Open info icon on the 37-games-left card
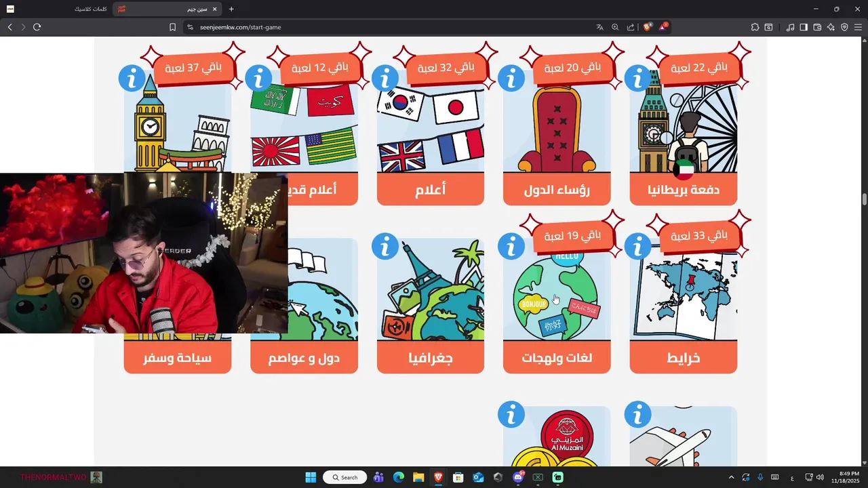Viewport: 868px width, 488px height. click(132, 79)
